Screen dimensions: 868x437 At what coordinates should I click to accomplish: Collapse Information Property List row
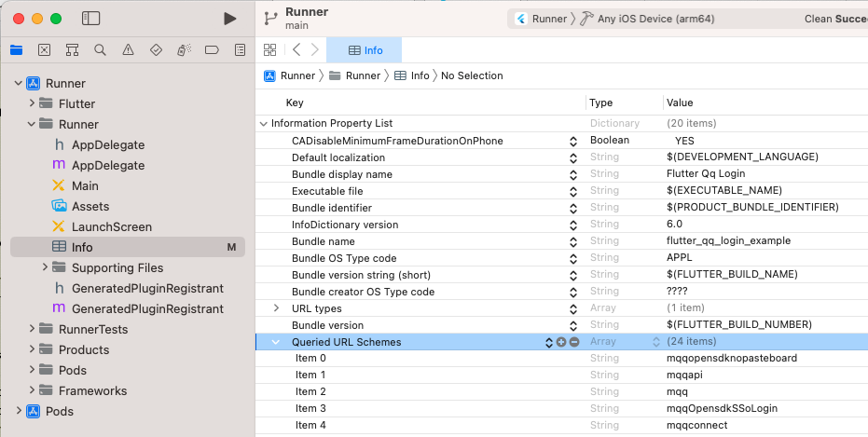point(264,124)
